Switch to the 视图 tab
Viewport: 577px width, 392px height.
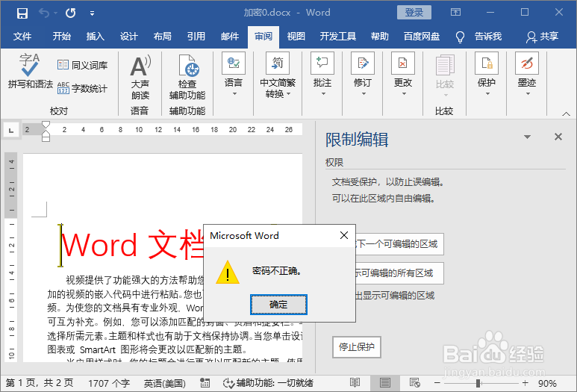pos(296,37)
